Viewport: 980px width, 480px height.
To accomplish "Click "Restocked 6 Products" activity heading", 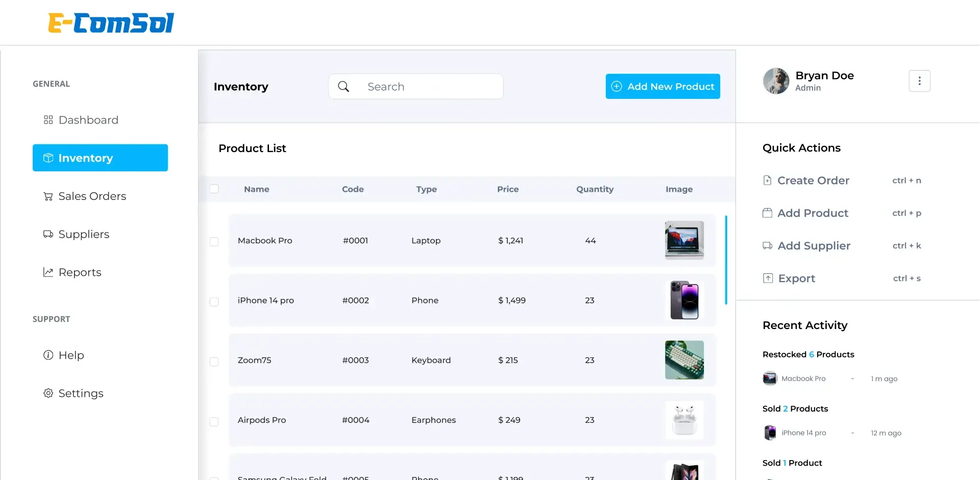I will [x=808, y=355].
